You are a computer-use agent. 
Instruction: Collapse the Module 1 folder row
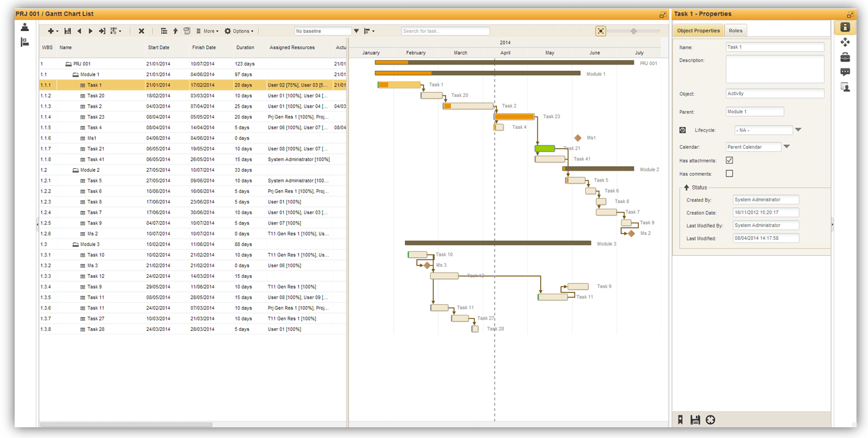click(x=75, y=74)
